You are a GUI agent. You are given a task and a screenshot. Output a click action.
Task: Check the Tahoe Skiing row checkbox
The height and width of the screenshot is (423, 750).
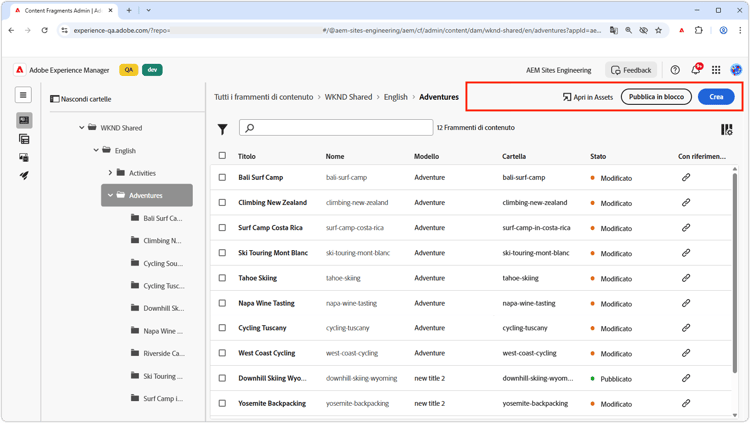coord(222,278)
